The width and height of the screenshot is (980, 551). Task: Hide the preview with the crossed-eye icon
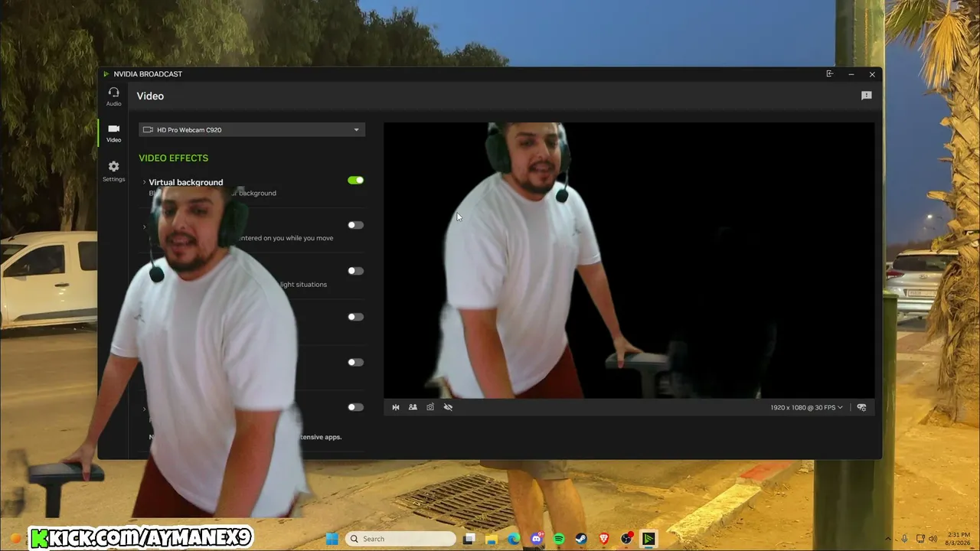point(448,407)
